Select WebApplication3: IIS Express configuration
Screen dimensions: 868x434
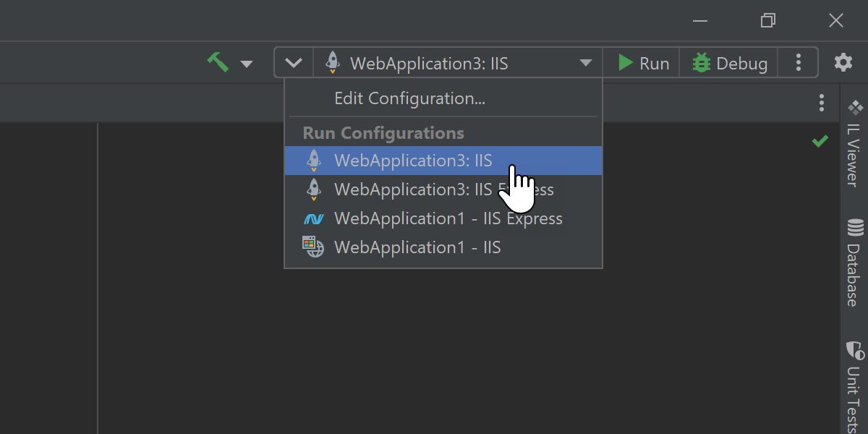coord(443,190)
